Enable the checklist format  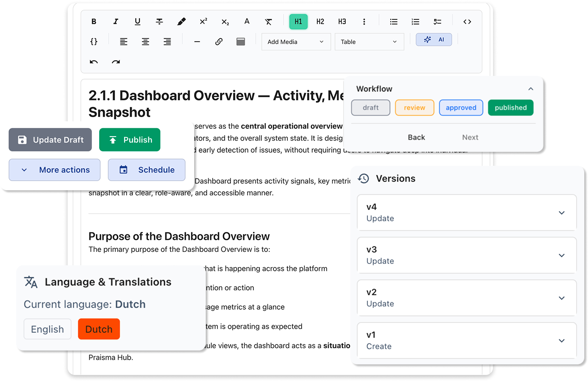pyautogui.click(x=437, y=22)
